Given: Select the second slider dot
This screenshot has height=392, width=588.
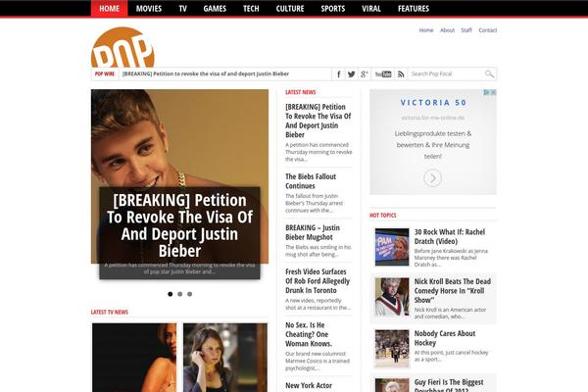Looking at the screenshot, I should [180, 294].
